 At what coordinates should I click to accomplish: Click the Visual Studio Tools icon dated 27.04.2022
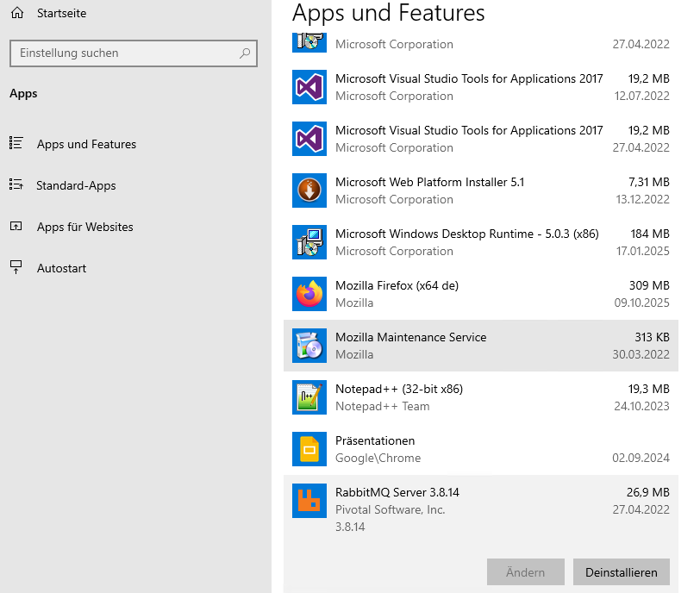click(x=309, y=139)
